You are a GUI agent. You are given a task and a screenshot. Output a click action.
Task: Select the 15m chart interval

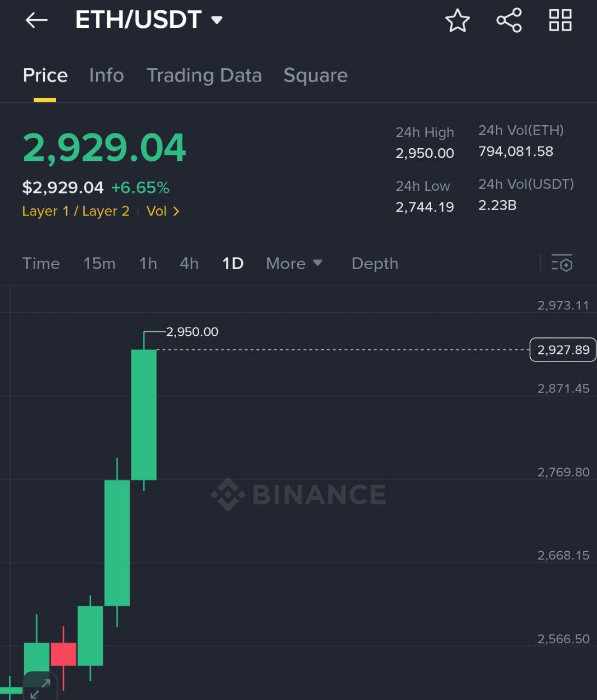click(x=100, y=264)
